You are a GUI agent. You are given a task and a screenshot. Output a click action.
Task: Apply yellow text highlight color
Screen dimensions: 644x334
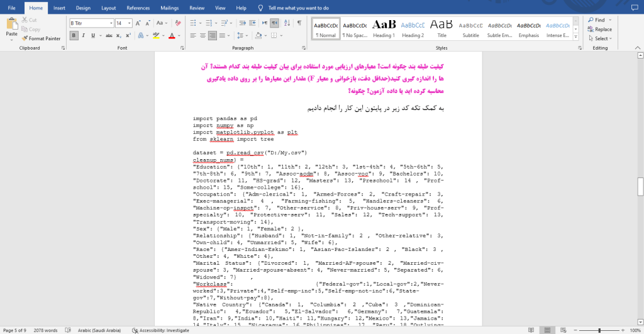tap(156, 36)
